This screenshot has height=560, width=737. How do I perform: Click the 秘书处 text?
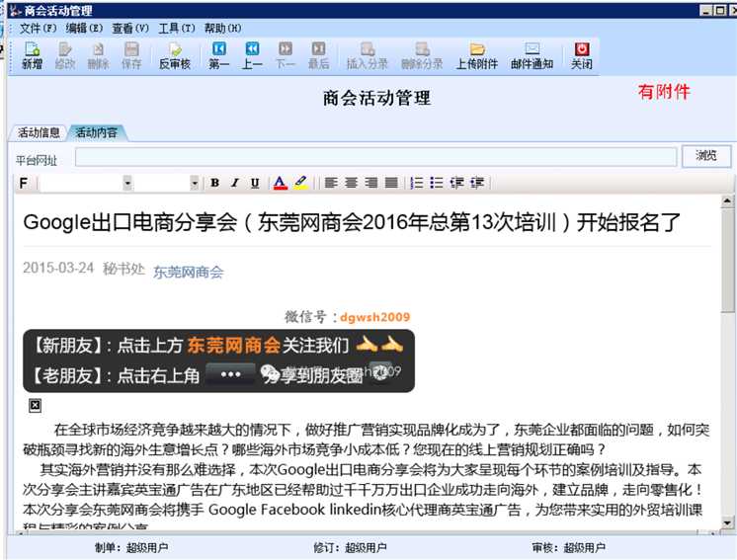123,269
